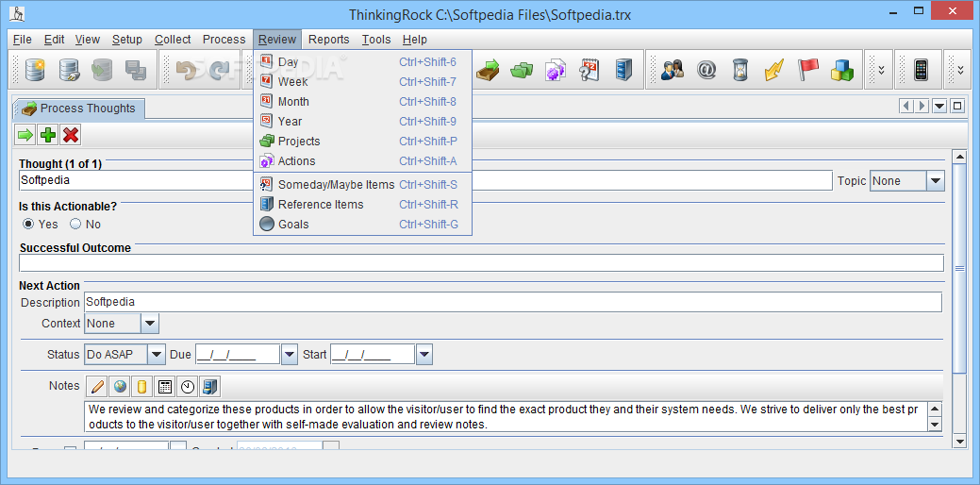Open the File menu
The image size is (980, 485).
[x=22, y=40]
